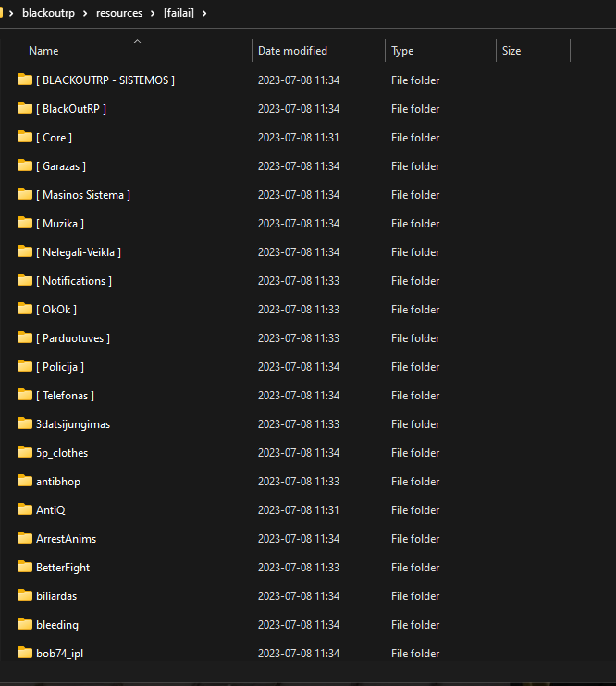Select folder icon beside ArrestAnims
616x686 pixels.
pos(25,538)
